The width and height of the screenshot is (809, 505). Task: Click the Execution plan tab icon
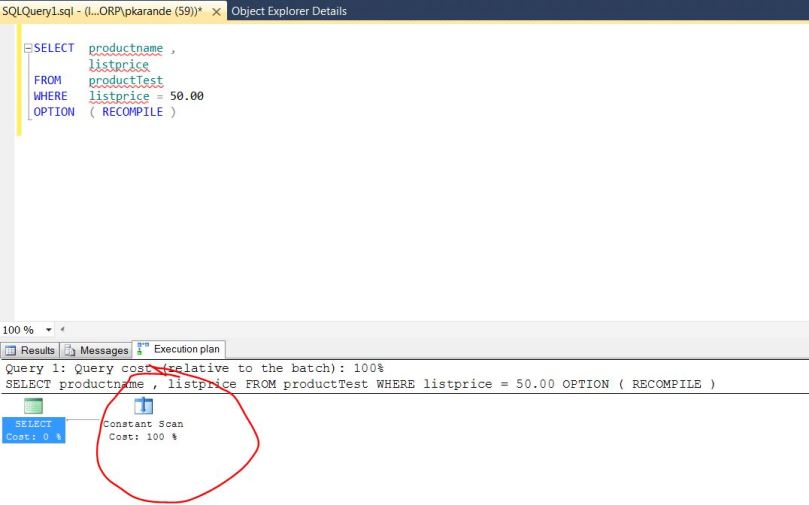click(143, 349)
